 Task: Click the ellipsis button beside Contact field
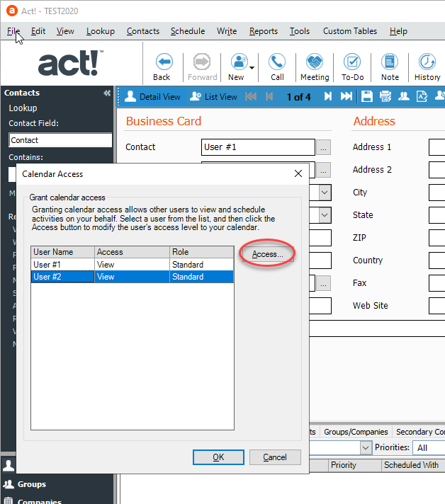click(x=323, y=147)
